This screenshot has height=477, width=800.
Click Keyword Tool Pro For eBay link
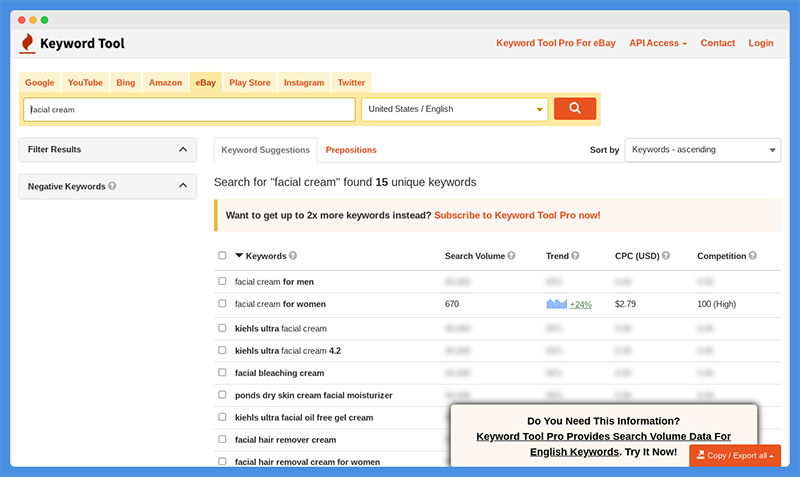point(556,43)
